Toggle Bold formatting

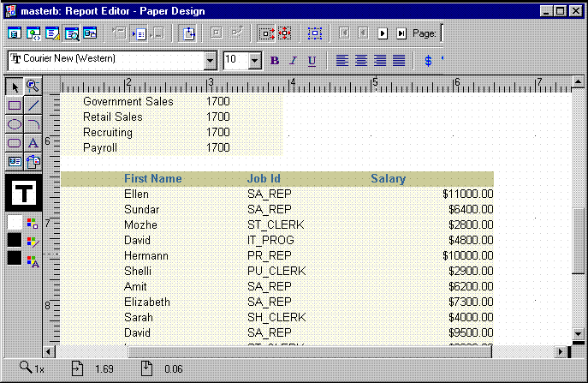point(275,61)
